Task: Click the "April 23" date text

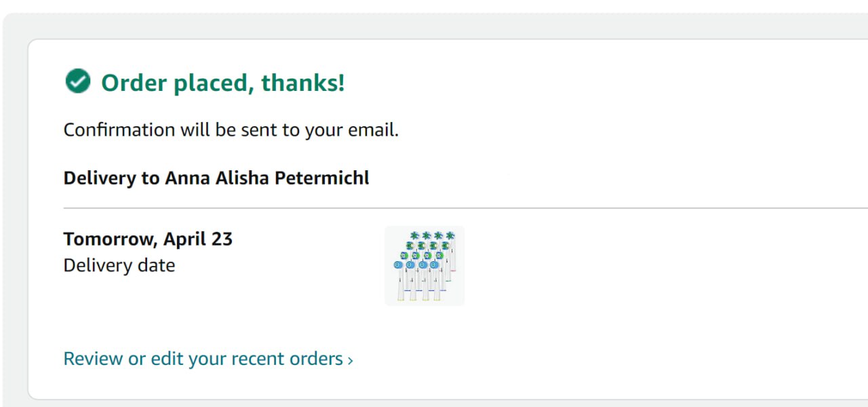Action: point(198,239)
